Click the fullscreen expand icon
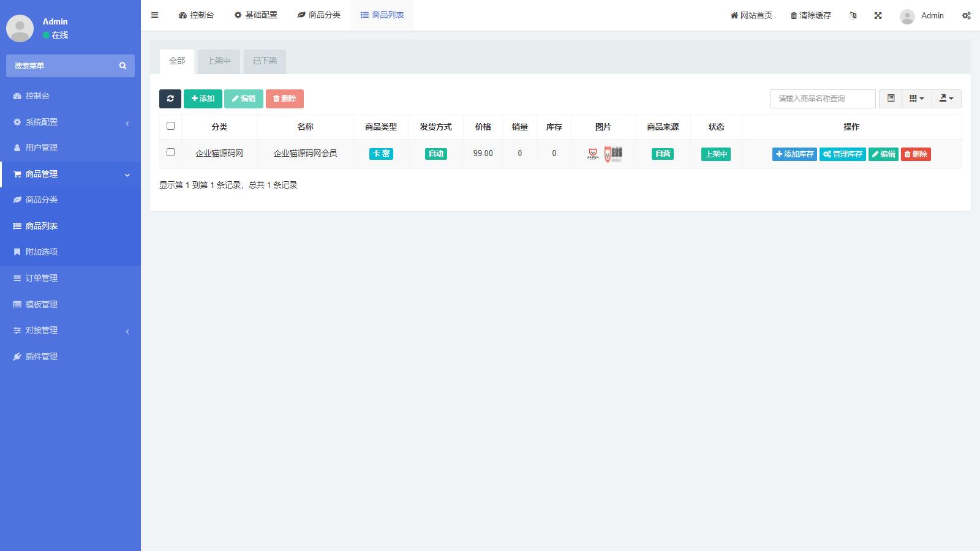Image resolution: width=980 pixels, height=551 pixels. coord(878,15)
